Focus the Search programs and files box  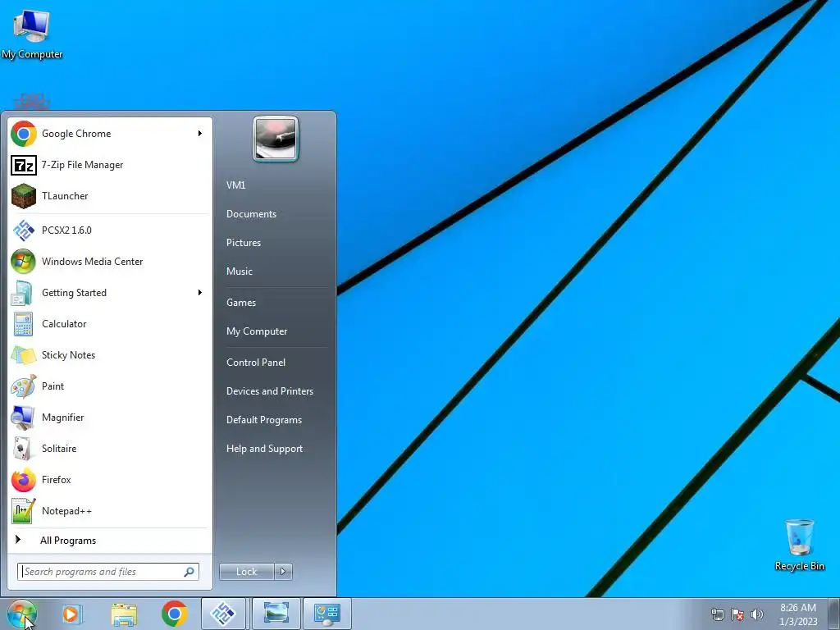pos(107,572)
